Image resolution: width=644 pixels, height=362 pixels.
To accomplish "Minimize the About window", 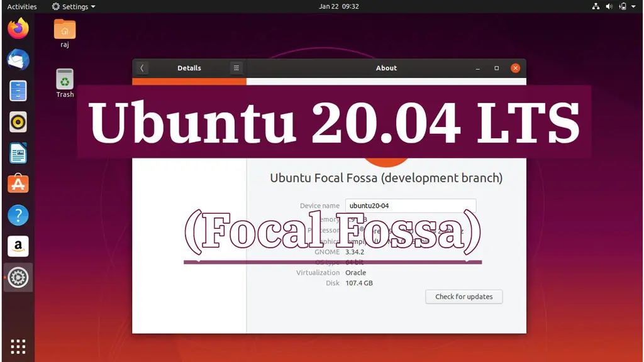I will (478, 68).
